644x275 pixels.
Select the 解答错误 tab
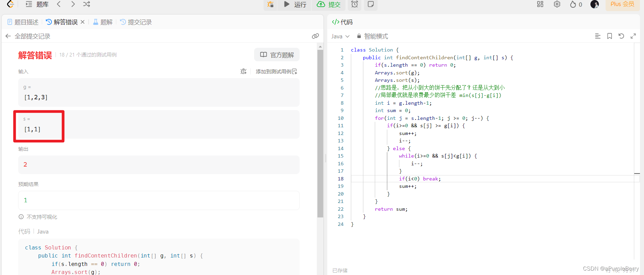click(x=62, y=22)
